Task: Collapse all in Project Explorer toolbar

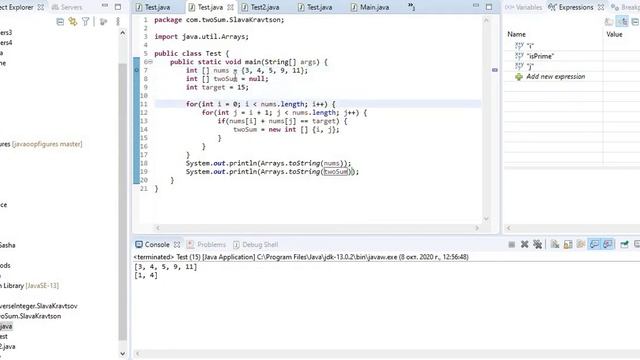Action: [x=60, y=22]
